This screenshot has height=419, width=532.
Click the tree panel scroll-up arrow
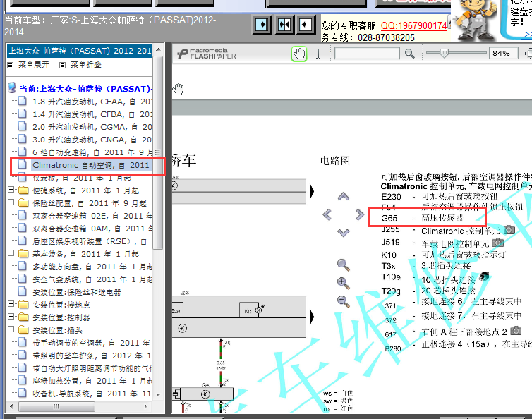pos(158,49)
